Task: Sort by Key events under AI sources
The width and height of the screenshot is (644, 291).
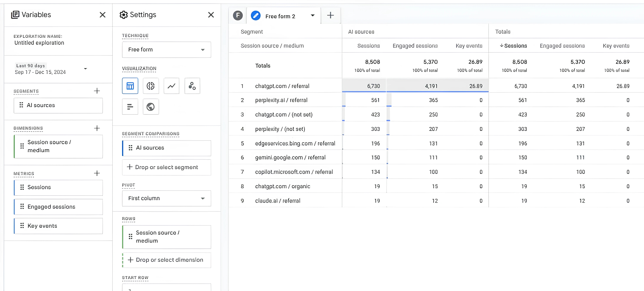Action: [469, 46]
